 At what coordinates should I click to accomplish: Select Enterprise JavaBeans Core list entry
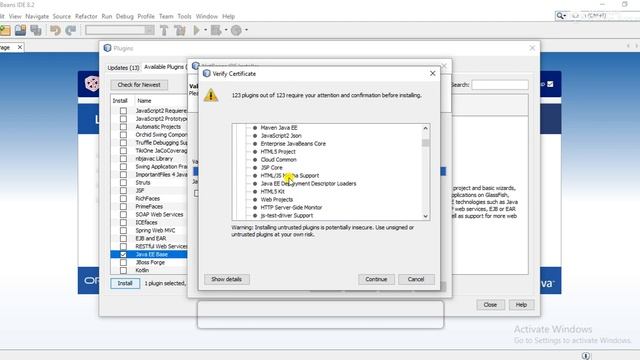tap(293, 144)
